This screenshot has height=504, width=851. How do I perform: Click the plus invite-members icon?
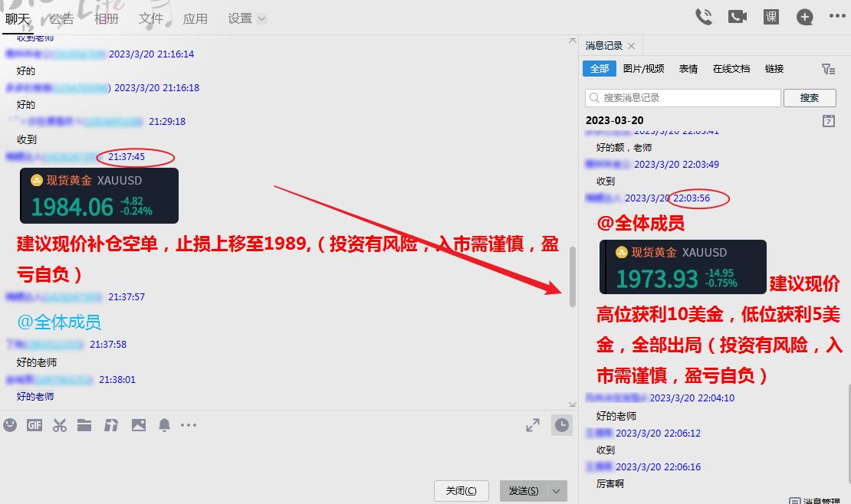(804, 17)
